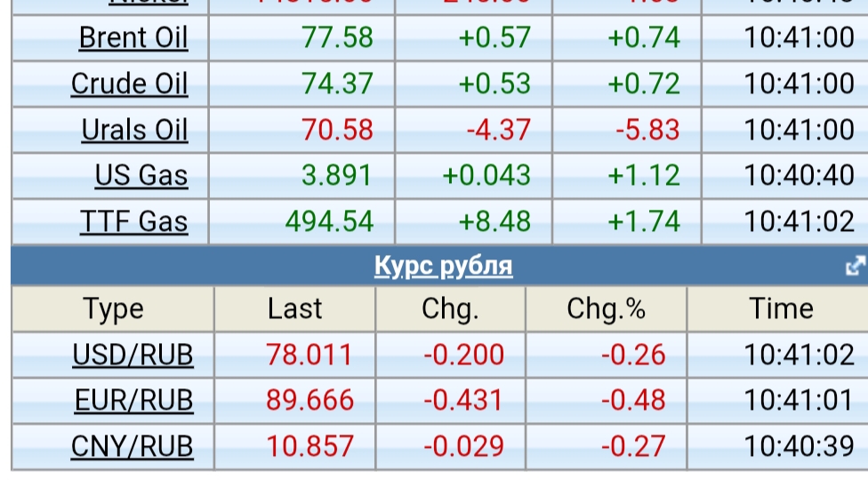
Task: Open the Курс рубля header link
Action: tap(443, 266)
